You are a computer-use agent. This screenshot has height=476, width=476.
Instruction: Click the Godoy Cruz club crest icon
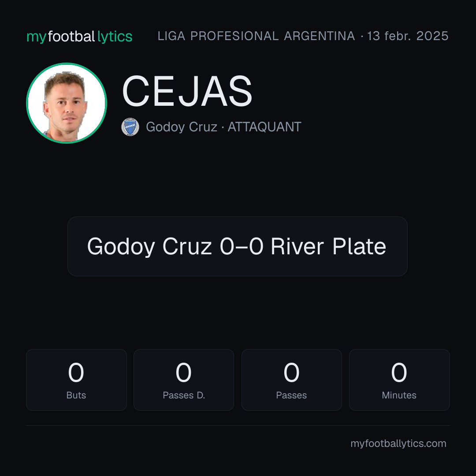click(x=130, y=127)
